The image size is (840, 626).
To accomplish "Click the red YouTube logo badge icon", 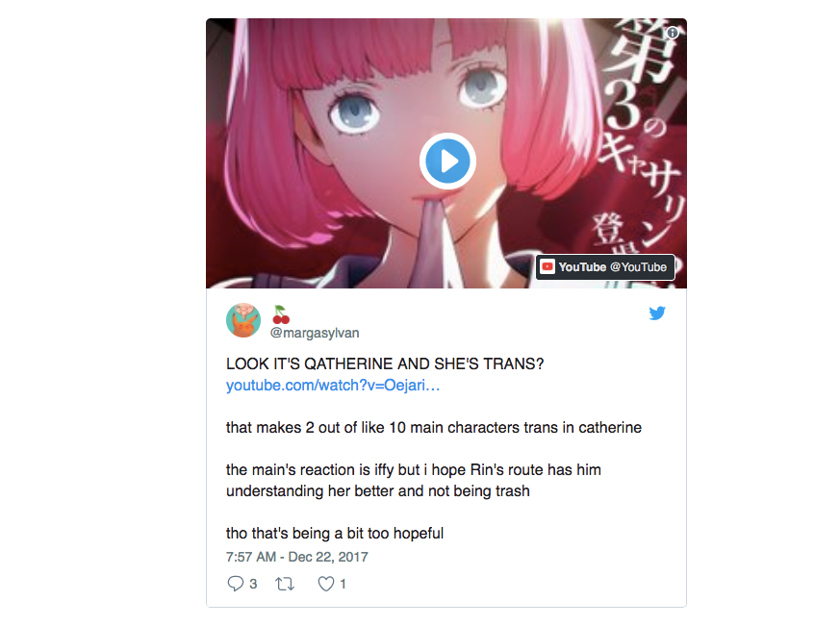I will point(547,266).
